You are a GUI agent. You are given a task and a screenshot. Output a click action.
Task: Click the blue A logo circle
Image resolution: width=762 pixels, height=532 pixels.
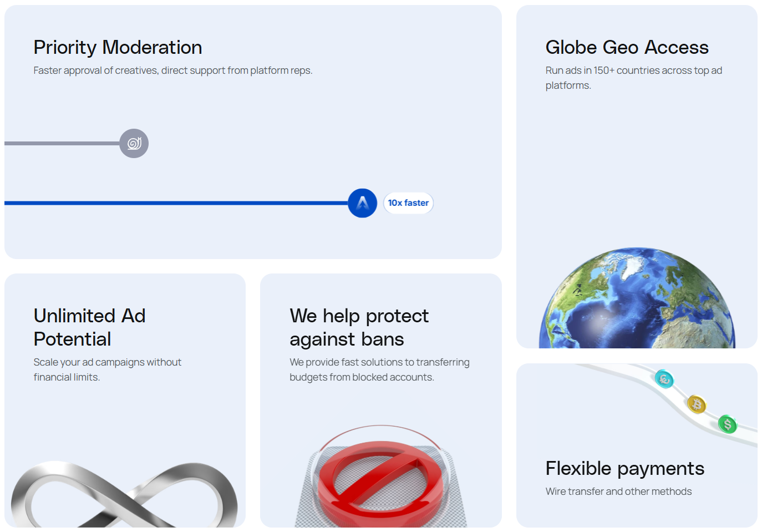pyautogui.click(x=363, y=203)
